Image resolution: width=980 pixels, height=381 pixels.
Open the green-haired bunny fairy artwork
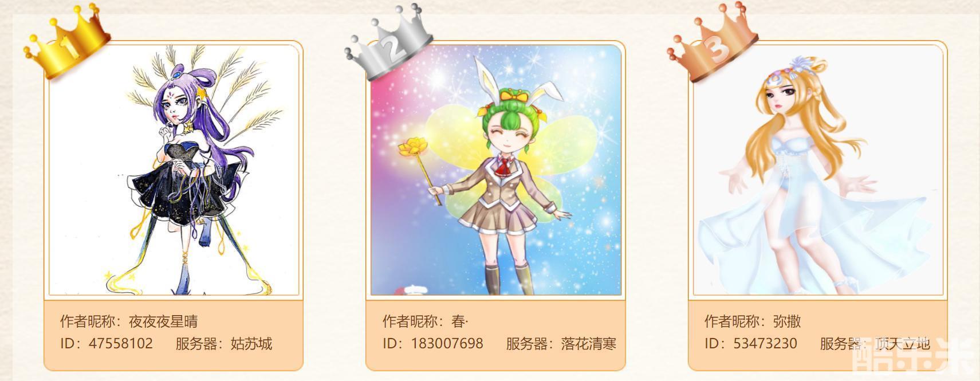coord(496,170)
